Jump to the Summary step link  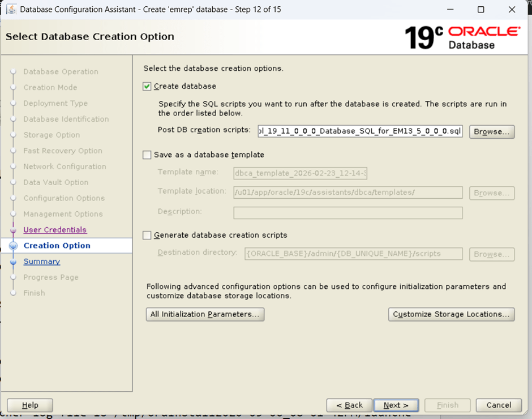pyautogui.click(x=41, y=262)
